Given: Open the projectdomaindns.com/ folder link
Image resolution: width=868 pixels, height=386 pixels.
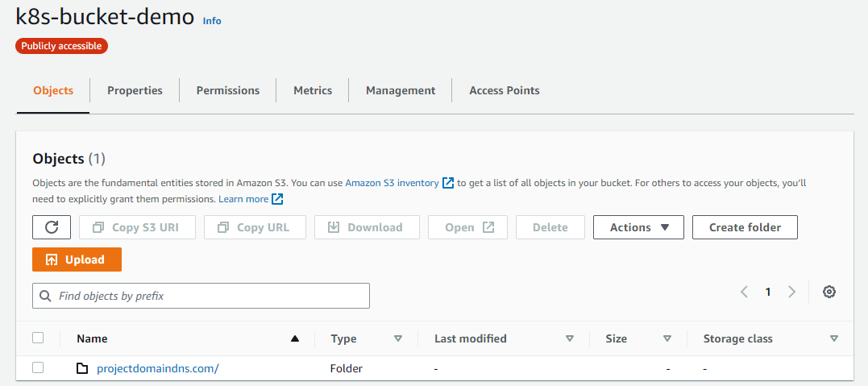Looking at the screenshot, I should click(x=158, y=368).
